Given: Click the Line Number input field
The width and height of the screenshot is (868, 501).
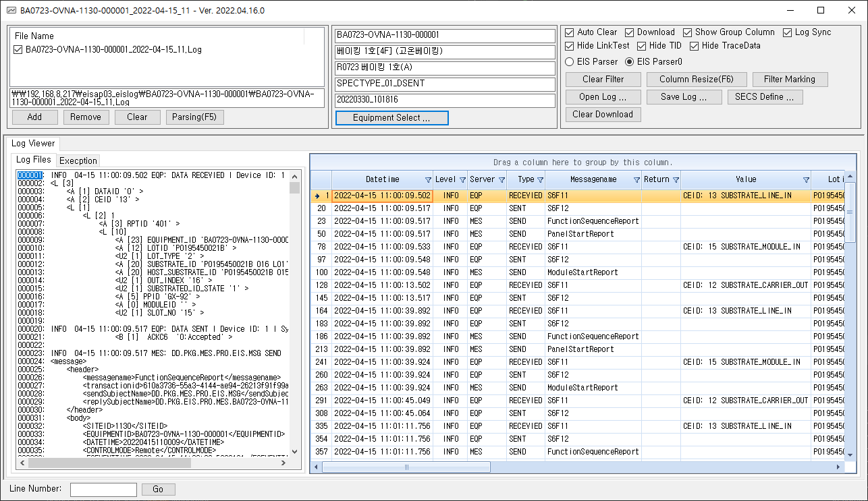Looking at the screenshot, I should pos(103,490).
